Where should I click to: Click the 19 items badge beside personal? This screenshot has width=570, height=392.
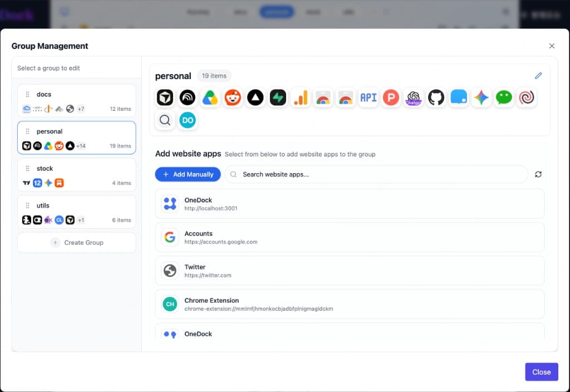(x=214, y=76)
